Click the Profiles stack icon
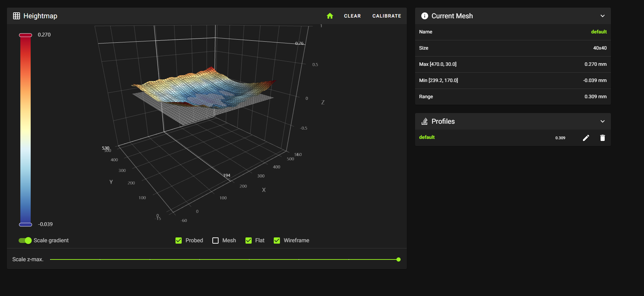The width and height of the screenshot is (644, 296). point(425,121)
